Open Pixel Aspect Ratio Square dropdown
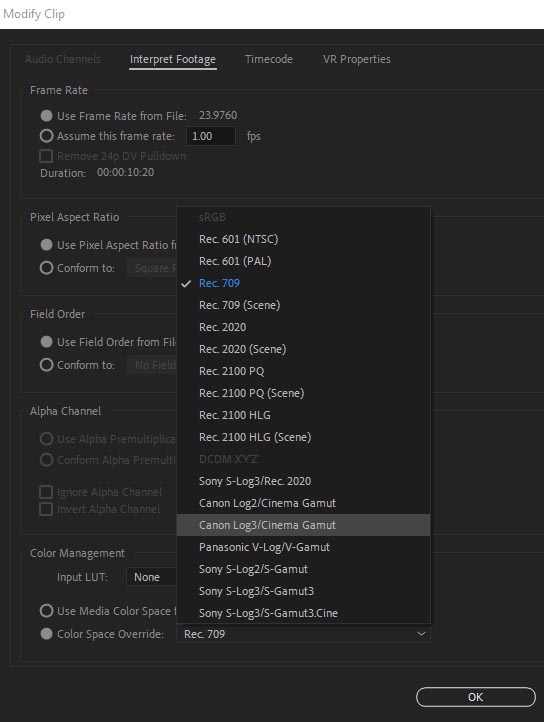This screenshot has height=722, width=544. point(152,268)
